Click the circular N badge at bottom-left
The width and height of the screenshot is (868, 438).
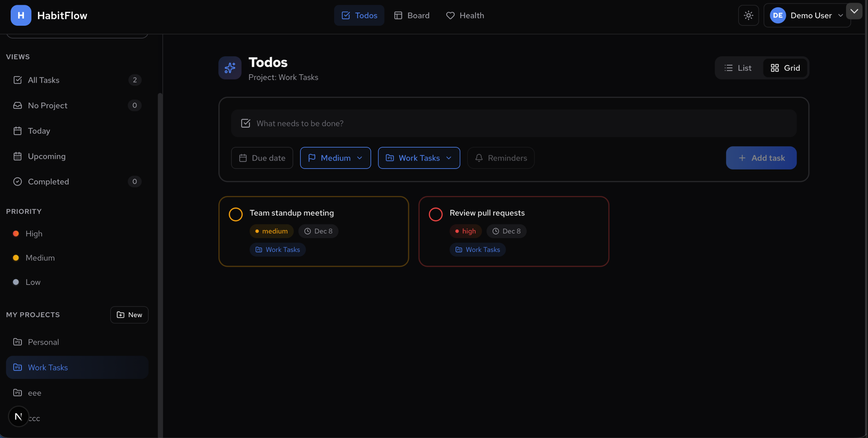[18, 416]
